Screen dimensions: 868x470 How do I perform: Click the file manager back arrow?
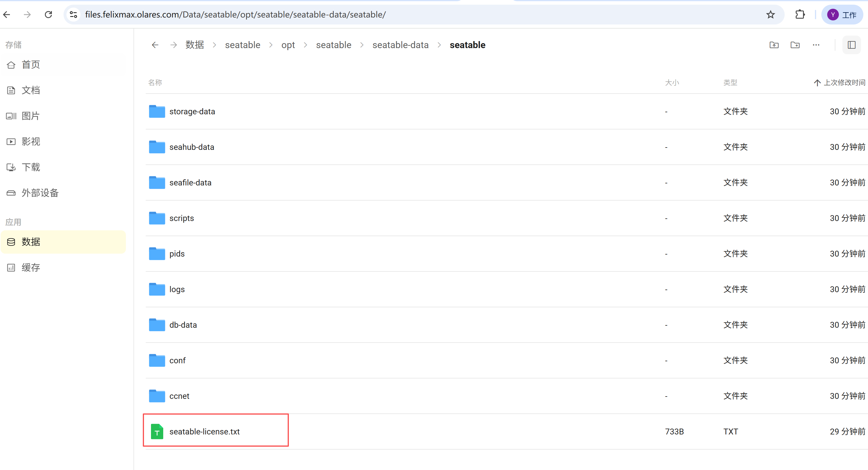(x=155, y=45)
